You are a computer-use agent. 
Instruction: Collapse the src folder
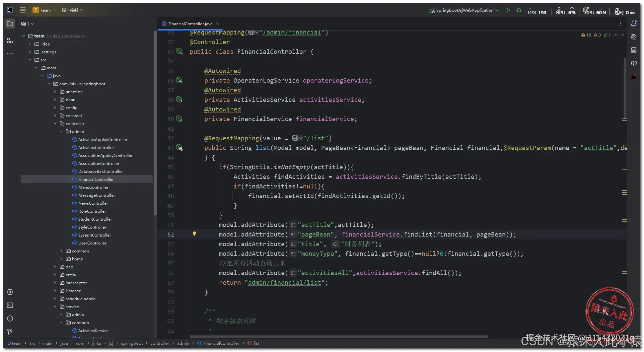coord(30,60)
